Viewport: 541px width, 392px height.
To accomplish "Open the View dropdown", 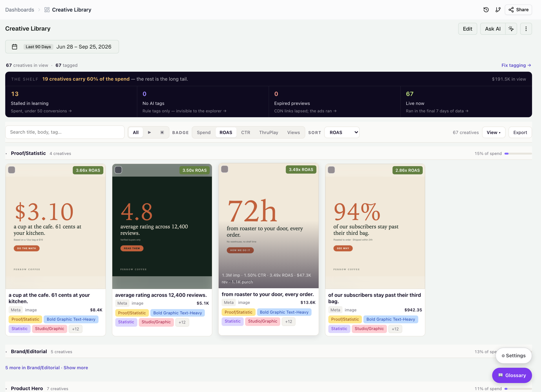I will tap(494, 132).
